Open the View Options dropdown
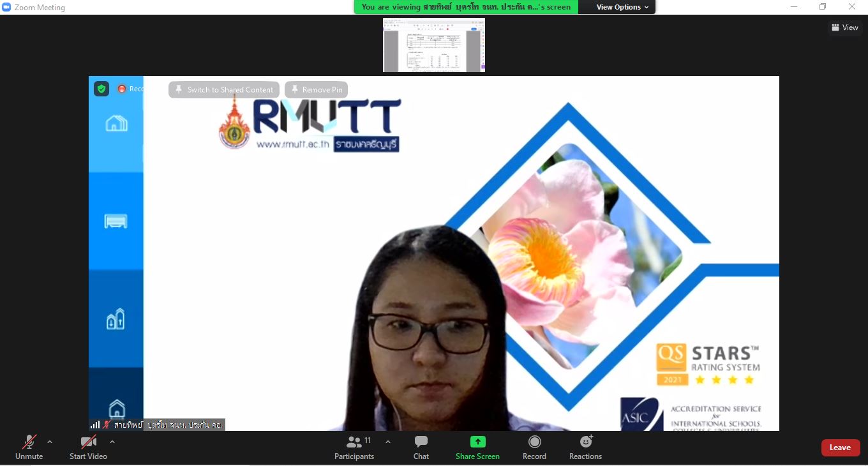 point(622,7)
